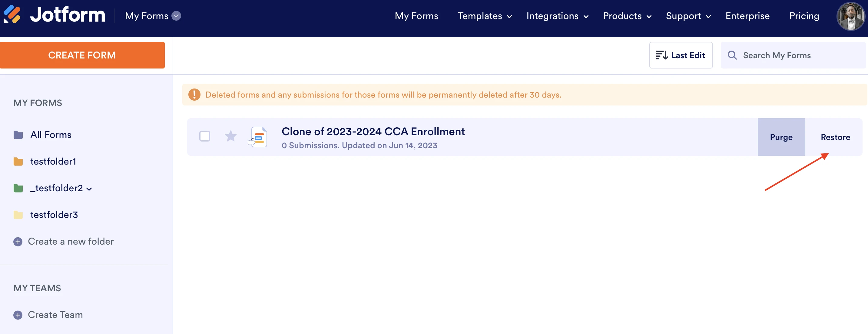Image resolution: width=868 pixels, height=334 pixels.
Task: Restore the Clone of 2023-2024 CCA Enrollment form
Action: [835, 137]
